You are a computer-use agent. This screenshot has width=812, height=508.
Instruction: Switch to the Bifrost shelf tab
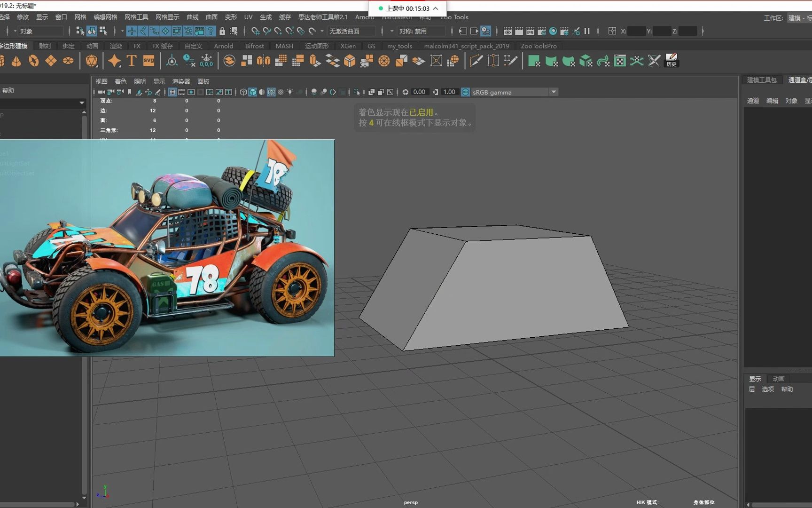coord(254,46)
